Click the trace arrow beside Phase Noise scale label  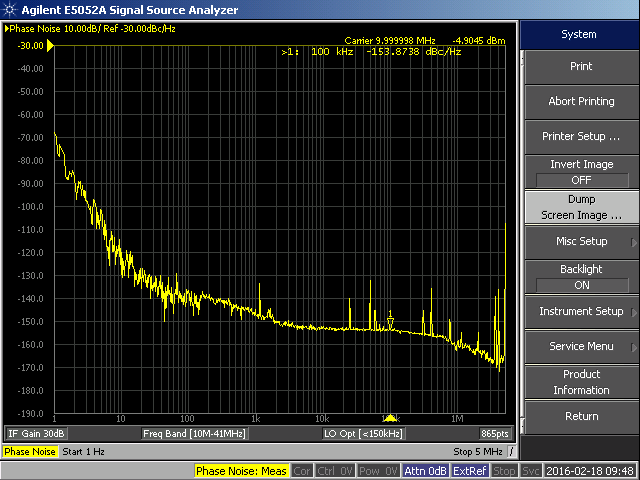pyautogui.click(x=7, y=29)
